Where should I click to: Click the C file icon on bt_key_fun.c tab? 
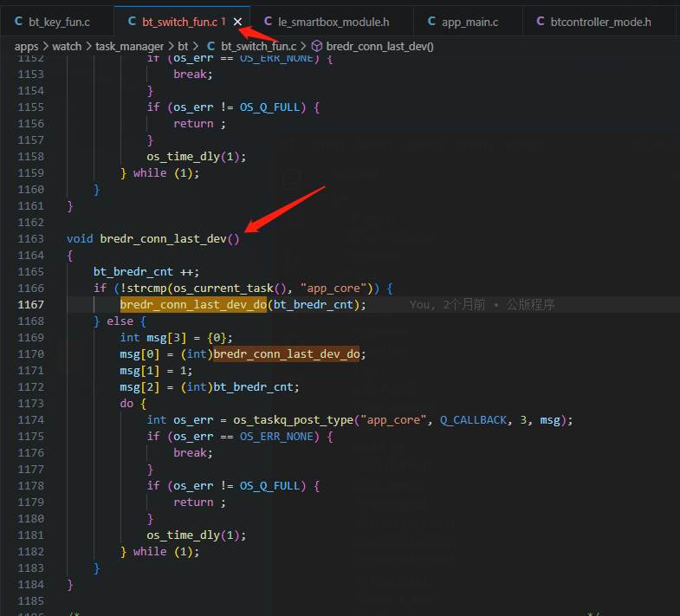pyautogui.click(x=18, y=22)
